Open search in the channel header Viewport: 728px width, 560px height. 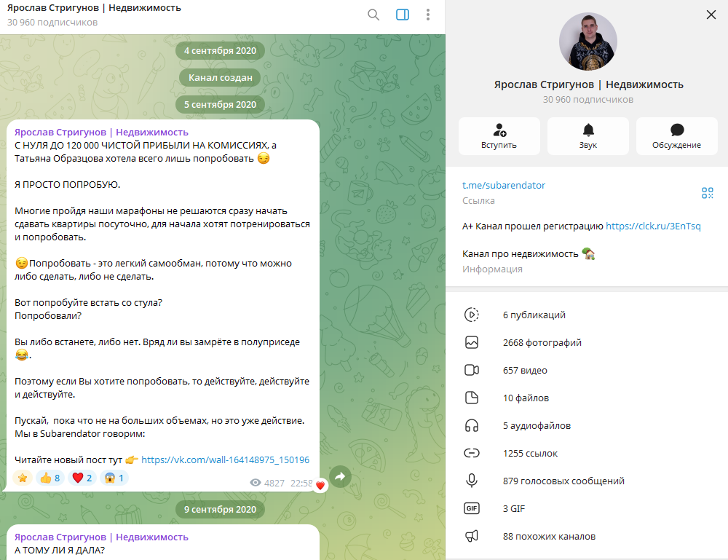(x=373, y=15)
